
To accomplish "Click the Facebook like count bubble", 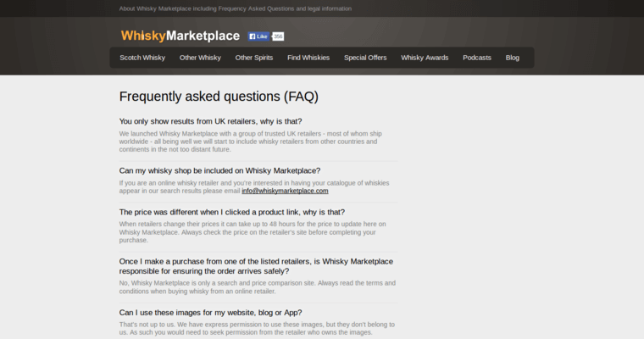I will (x=278, y=36).
